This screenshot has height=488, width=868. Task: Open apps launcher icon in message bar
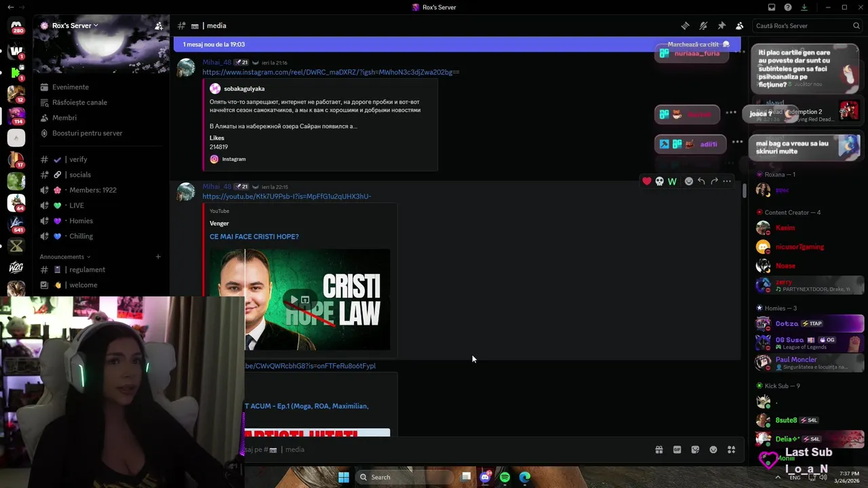[x=731, y=449]
